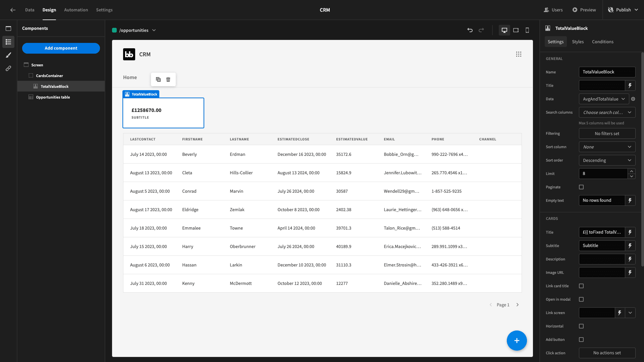Enable the Paginate checkbox

tap(581, 187)
